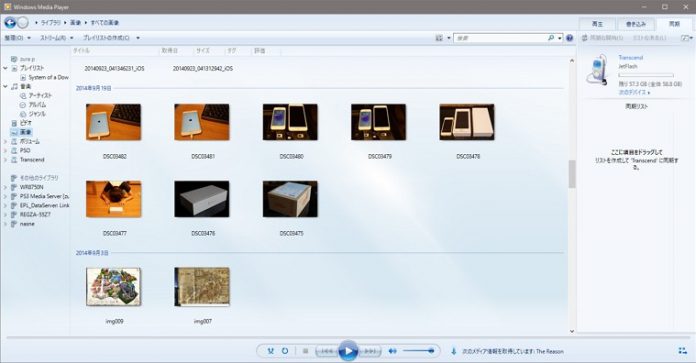Open the プレイリストの作成(C) menu

pos(107,38)
